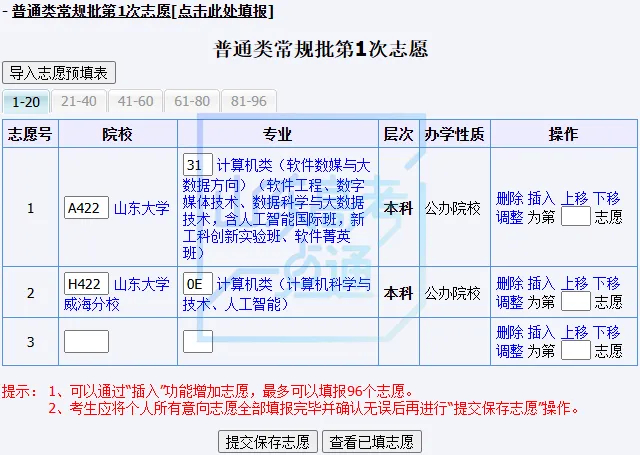
Task: Click 调整 in the H422 威海分校 row
Action: click(x=509, y=302)
